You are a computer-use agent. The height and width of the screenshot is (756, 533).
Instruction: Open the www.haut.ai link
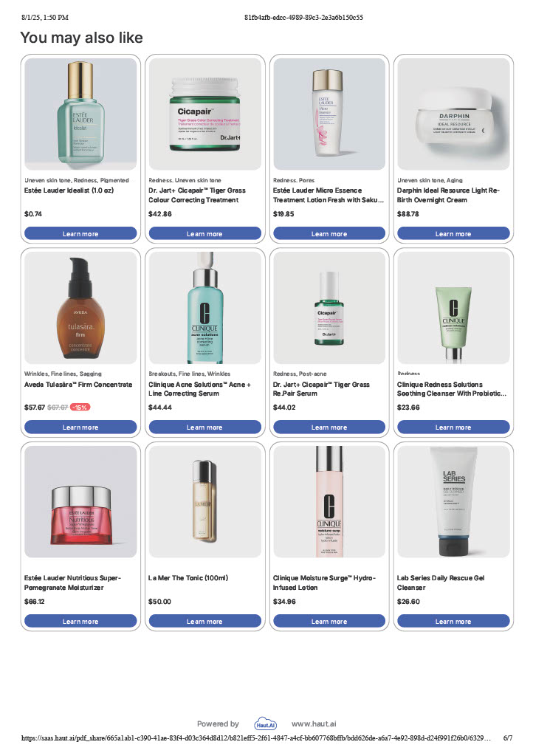pos(314,724)
